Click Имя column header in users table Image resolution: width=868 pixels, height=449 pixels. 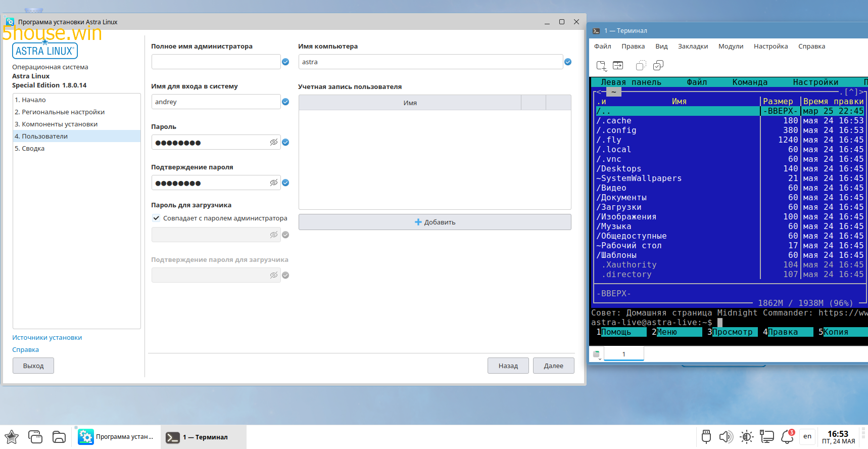410,103
